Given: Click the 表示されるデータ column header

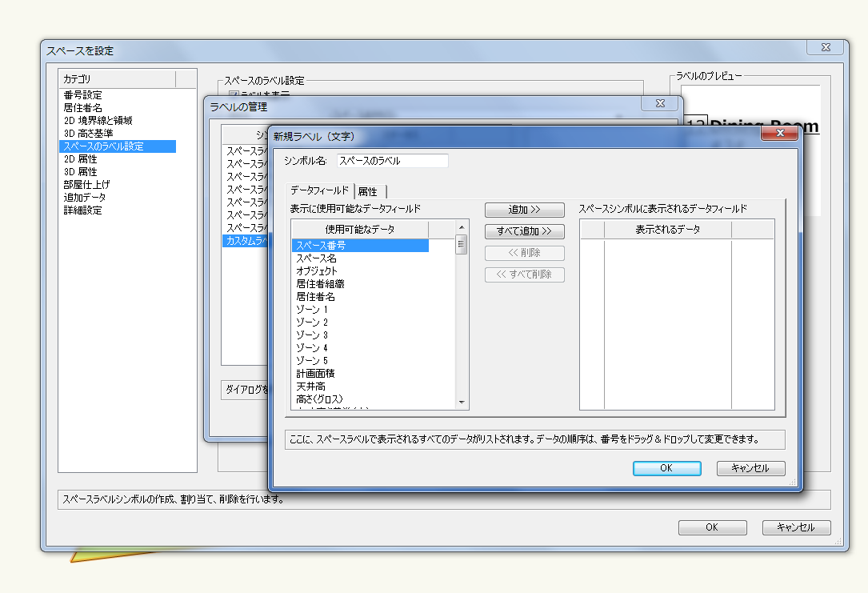Looking at the screenshot, I should click(x=667, y=229).
